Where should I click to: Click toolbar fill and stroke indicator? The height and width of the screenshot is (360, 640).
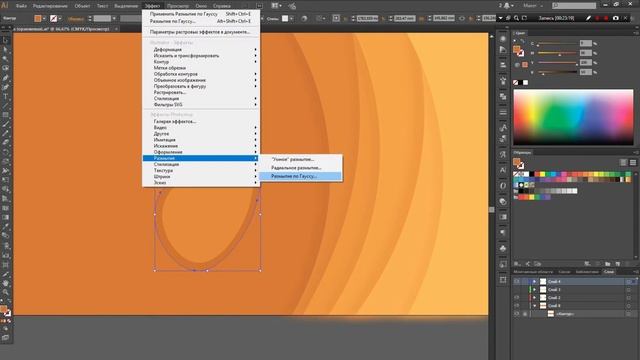(5, 311)
